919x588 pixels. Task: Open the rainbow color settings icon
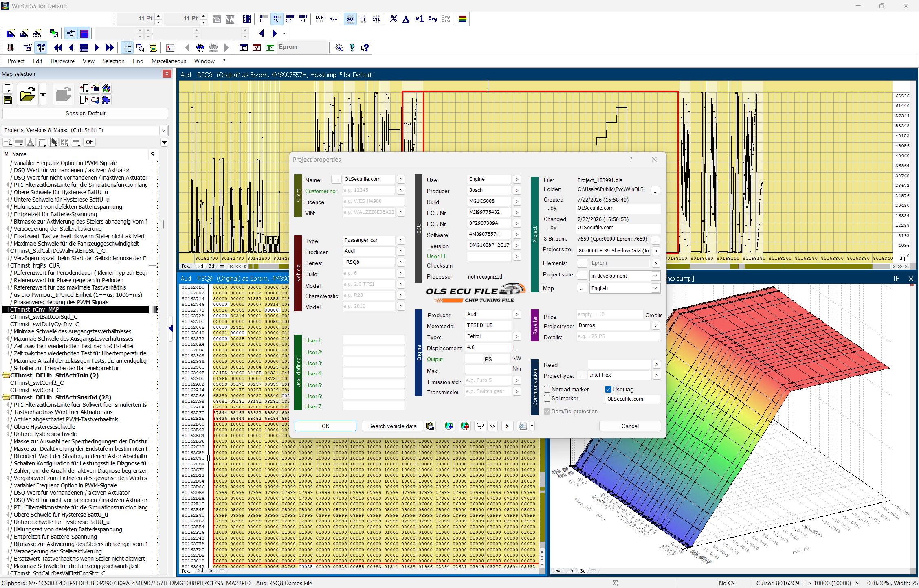463,19
